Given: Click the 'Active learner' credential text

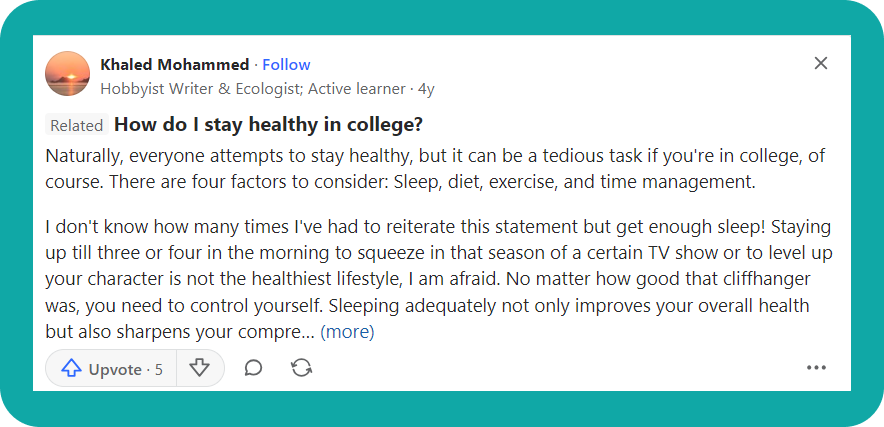Looking at the screenshot, I should pyautogui.click(x=357, y=88).
